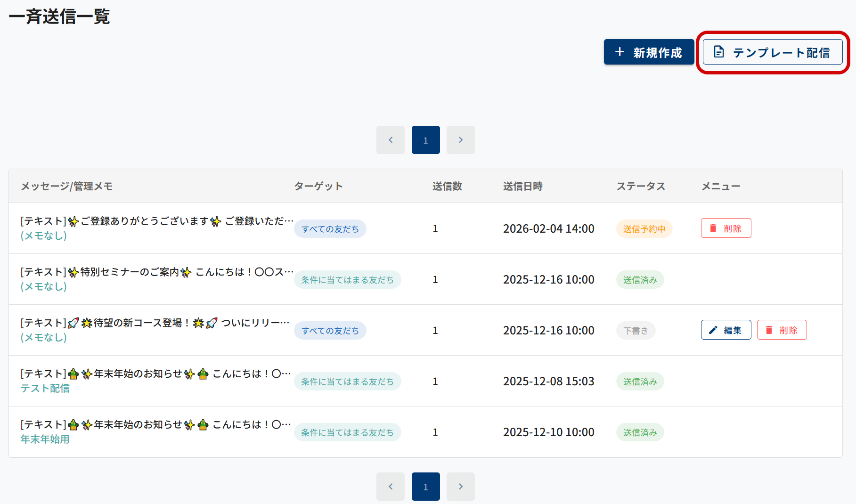This screenshot has width=856, height=504.
Task: Click the 年末年始用 memo link
Action: [45, 439]
